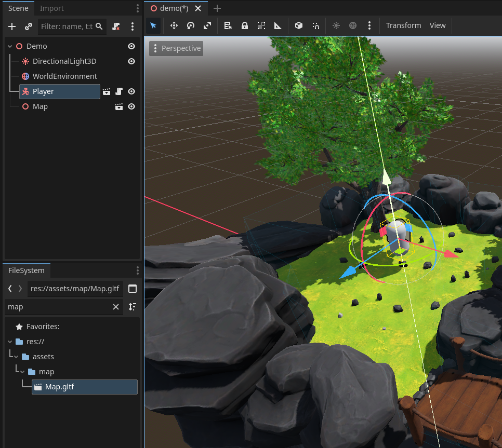Screen dimensions: 502x448
Task: Collapse the assets folder in FileSystem
Action: tap(16, 357)
